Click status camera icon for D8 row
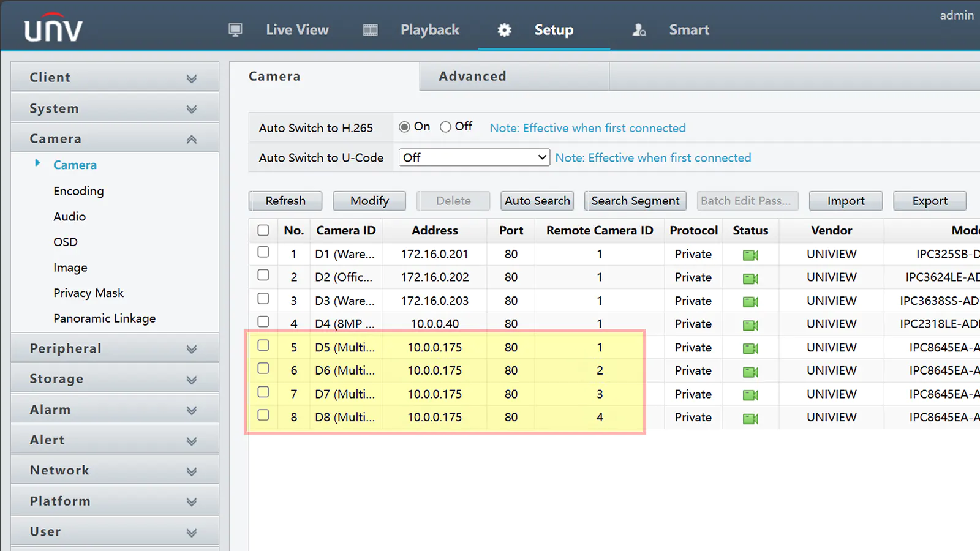The width and height of the screenshot is (980, 551). (x=750, y=418)
